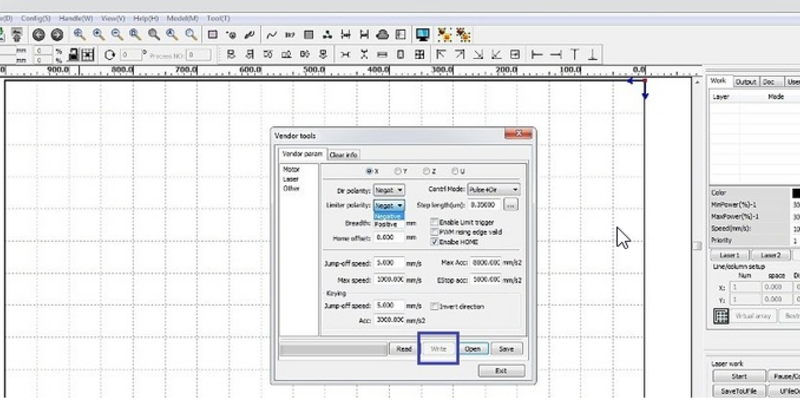Open the Output tab in right panel
The width and height of the screenshot is (800, 400).
(x=746, y=82)
